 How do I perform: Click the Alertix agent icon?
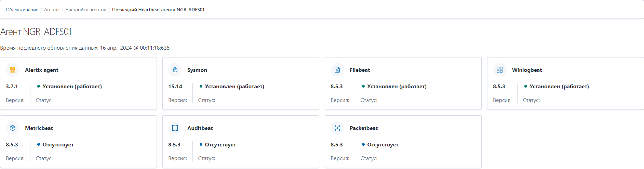(13, 70)
